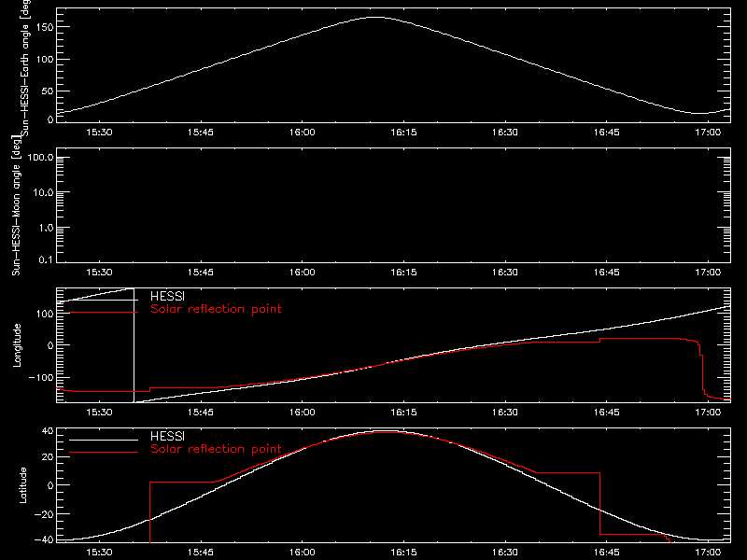Click 0 tick on Longitude axis
Viewport: 747px width, 560px height.
[50, 345]
